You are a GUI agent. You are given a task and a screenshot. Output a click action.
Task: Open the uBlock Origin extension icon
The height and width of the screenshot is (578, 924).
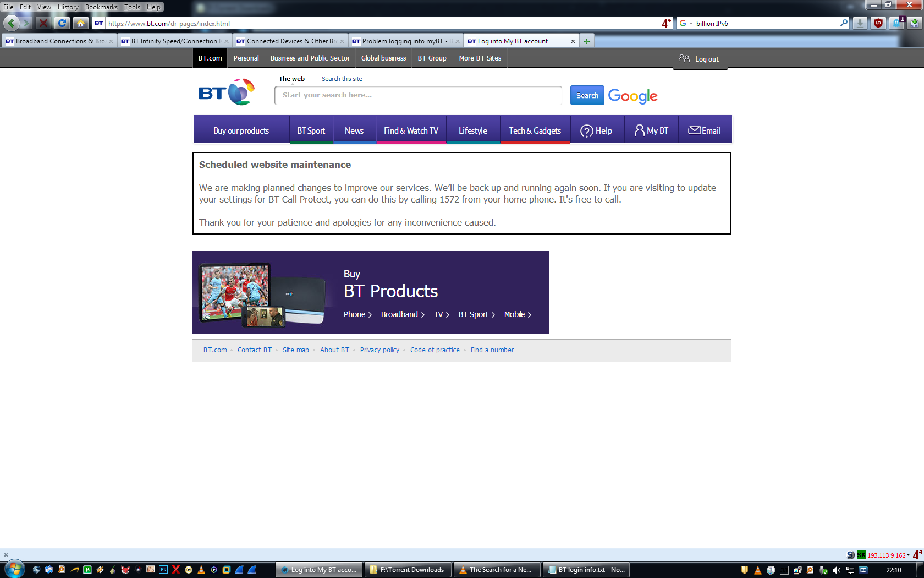click(878, 23)
